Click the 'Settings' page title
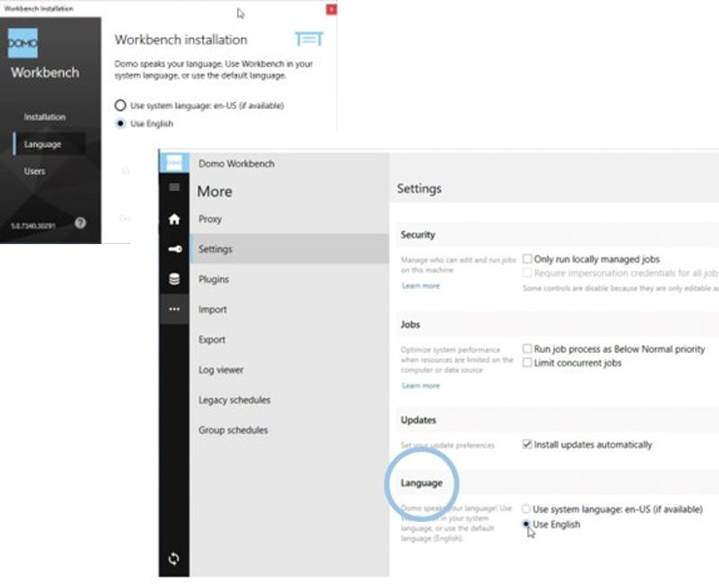The height and width of the screenshot is (588, 719). 419,189
